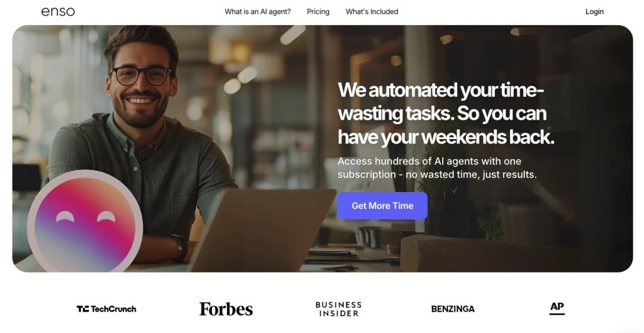Select the Business Insider logo
644x333 pixels.
[338, 309]
